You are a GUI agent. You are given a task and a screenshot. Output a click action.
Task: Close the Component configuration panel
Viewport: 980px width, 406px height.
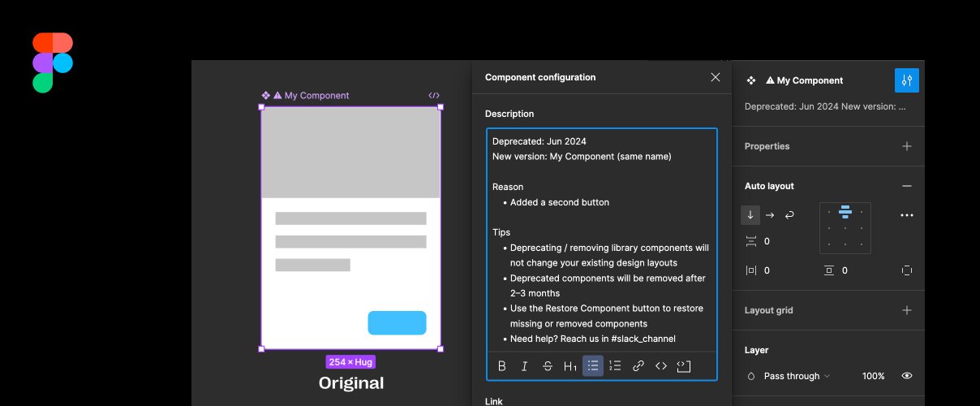715,77
